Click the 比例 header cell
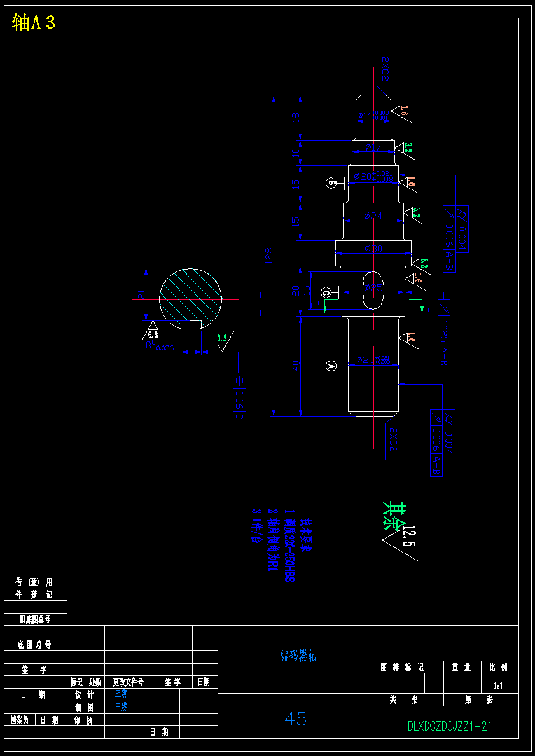 tap(500, 667)
